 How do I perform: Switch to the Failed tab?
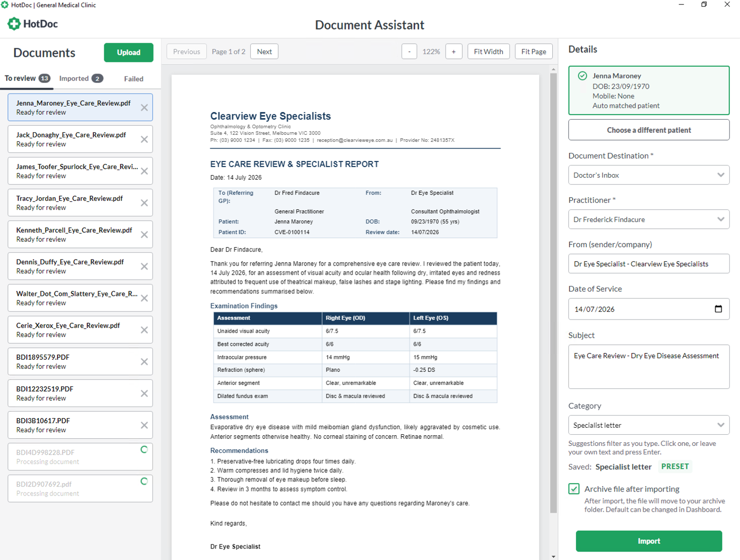click(134, 79)
